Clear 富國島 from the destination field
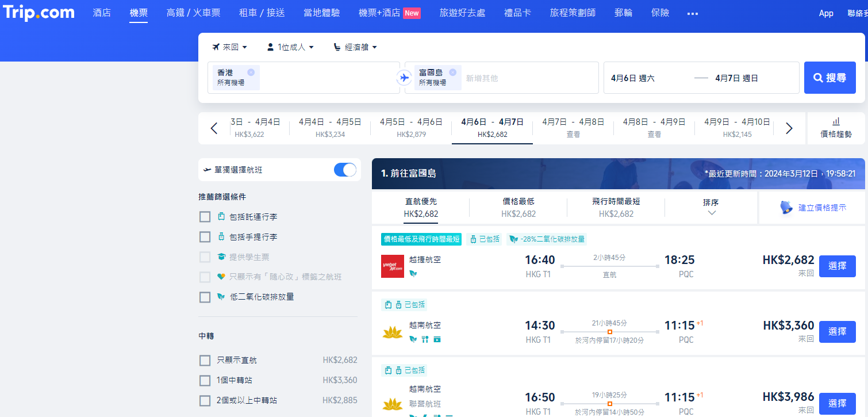The image size is (868, 417). point(452,72)
